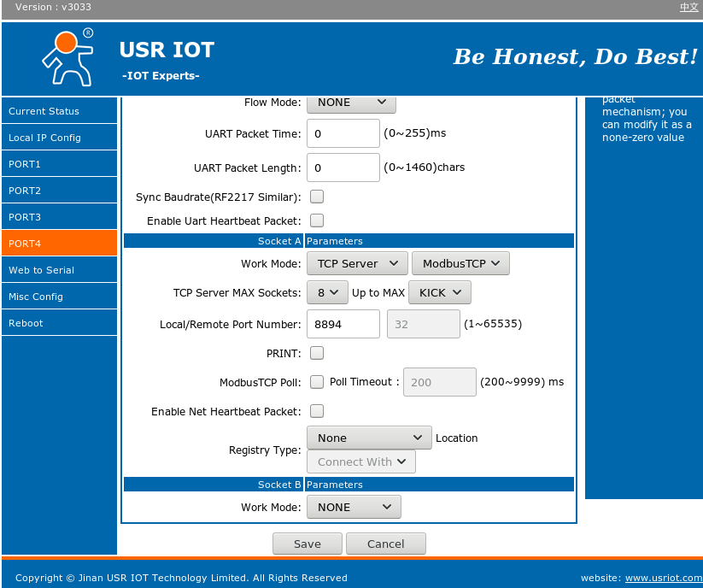This screenshot has width=703, height=588.
Task: Click the disabled Remote Port field 32
Action: pos(423,324)
